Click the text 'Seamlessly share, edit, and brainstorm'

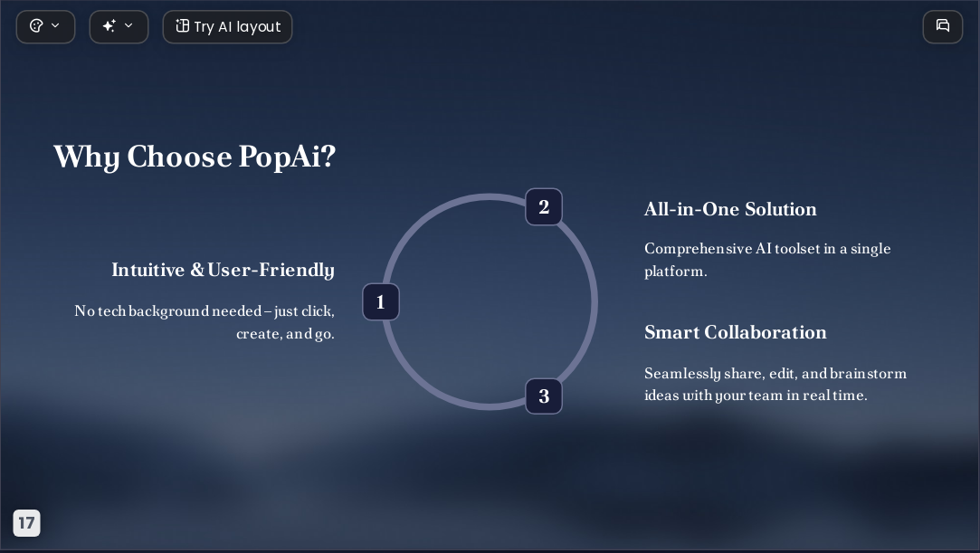coord(775,374)
